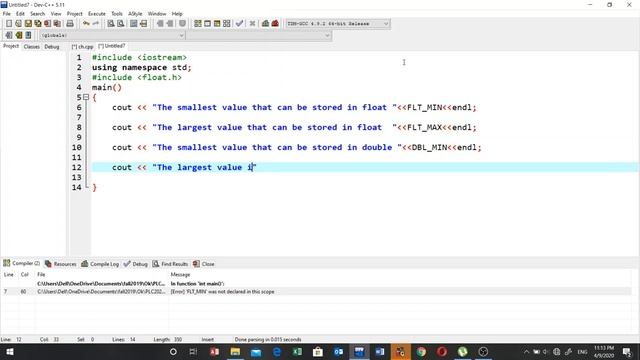Switch to the Debug sidebar tab
This screenshot has width=640, height=360.
tap(52, 47)
